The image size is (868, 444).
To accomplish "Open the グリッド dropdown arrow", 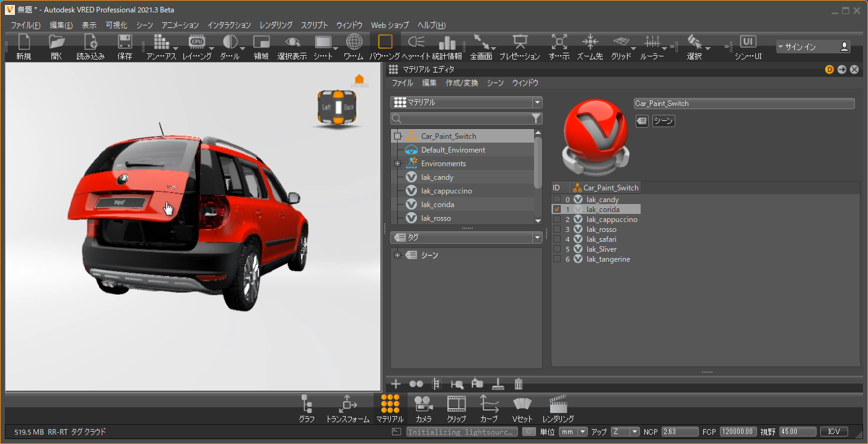I will [633, 48].
